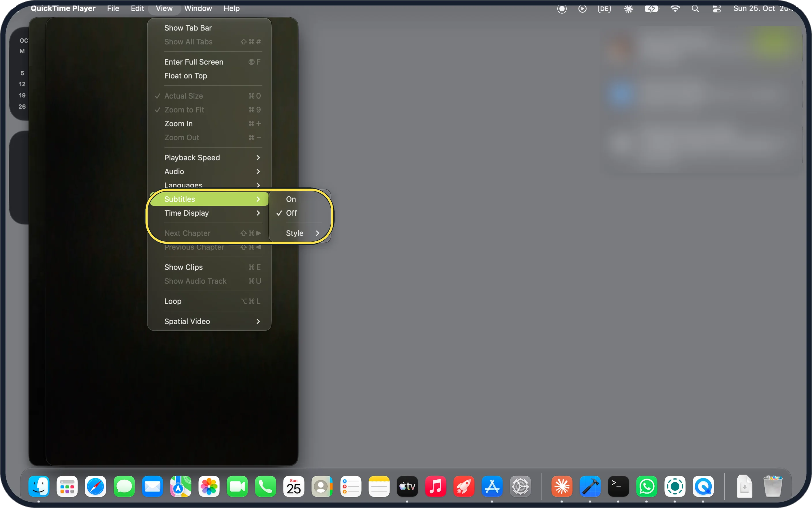Toggle Float on Top
This screenshot has width=812, height=508.
pyautogui.click(x=209, y=76)
